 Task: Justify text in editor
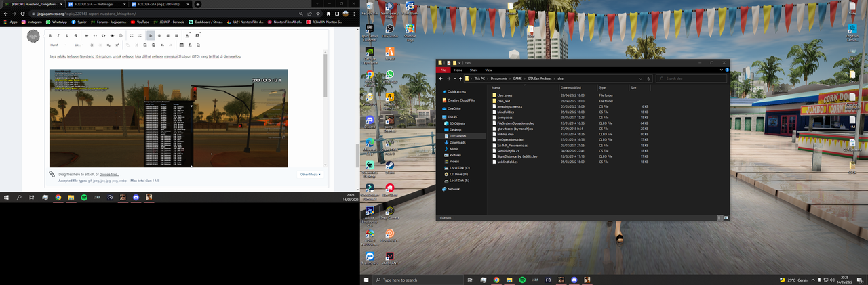pos(176,36)
